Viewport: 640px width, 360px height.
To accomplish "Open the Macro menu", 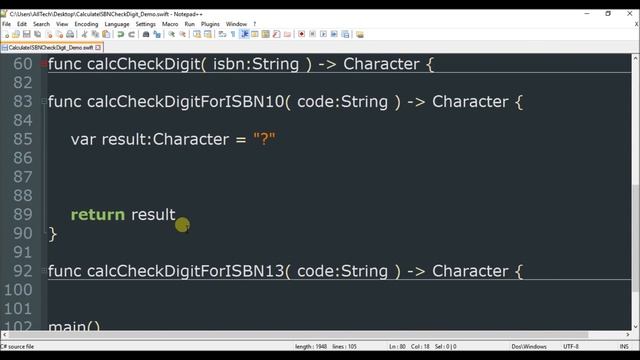I will coord(170,24).
